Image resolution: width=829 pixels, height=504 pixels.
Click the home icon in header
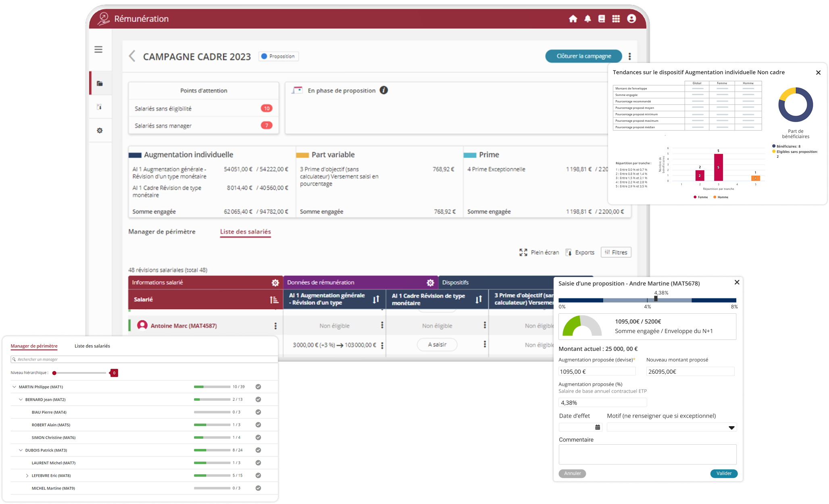(x=573, y=19)
